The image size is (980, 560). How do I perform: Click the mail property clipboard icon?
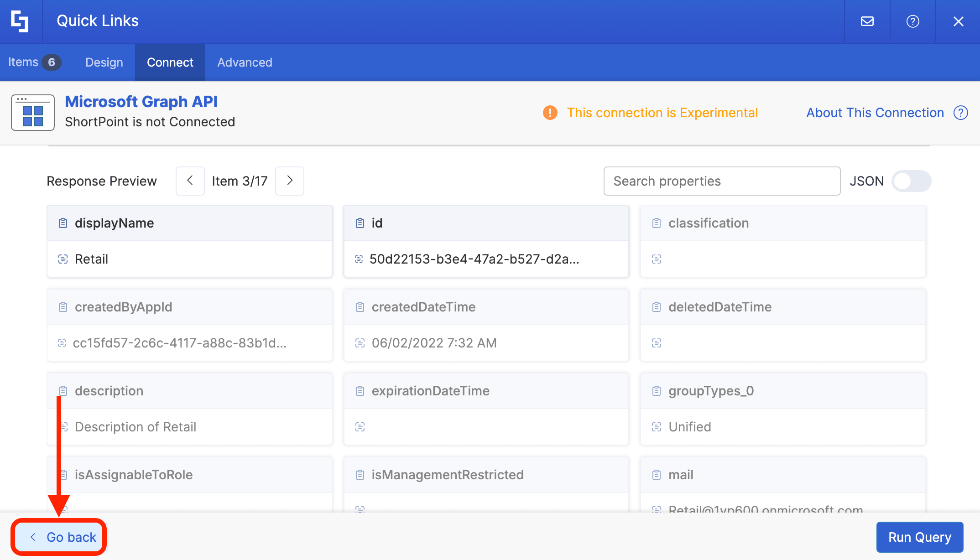pyautogui.click(x=657, y=475)
